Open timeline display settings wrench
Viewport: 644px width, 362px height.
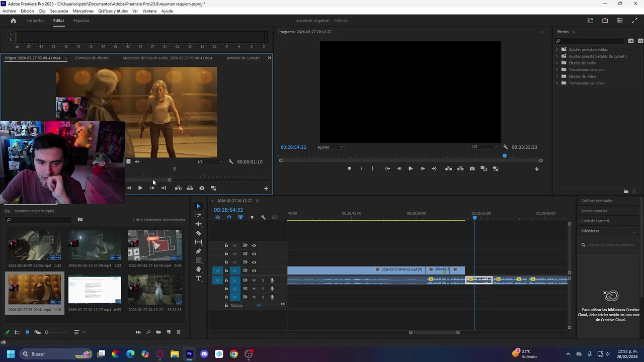(x=263, y=217)
